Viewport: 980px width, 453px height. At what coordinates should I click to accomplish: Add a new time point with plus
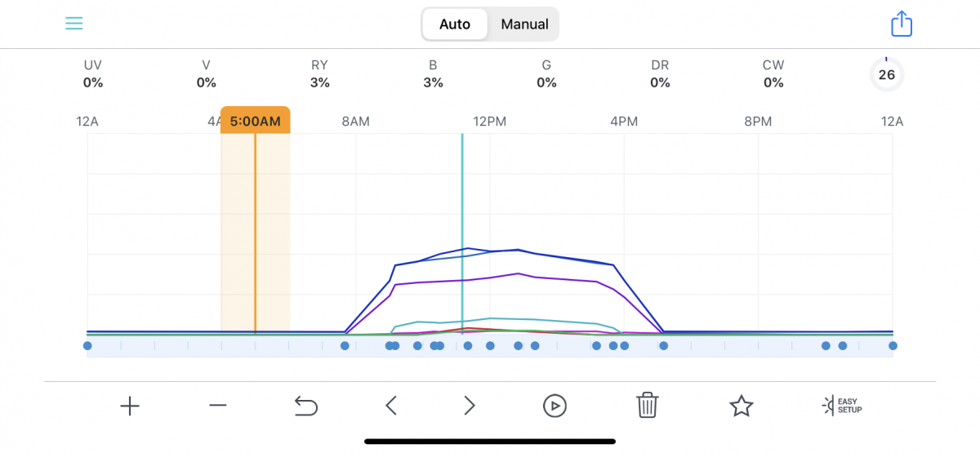(130, 406)
